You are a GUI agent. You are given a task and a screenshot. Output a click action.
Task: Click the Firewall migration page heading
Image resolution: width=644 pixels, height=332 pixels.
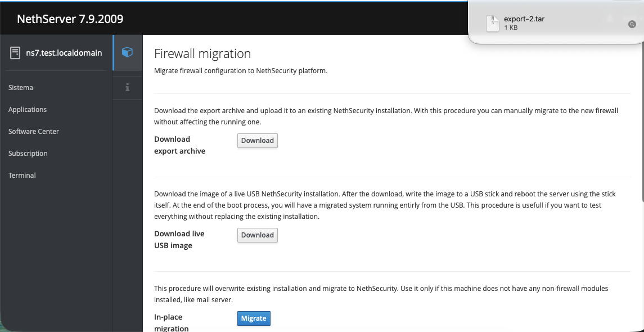pos(202,54)
